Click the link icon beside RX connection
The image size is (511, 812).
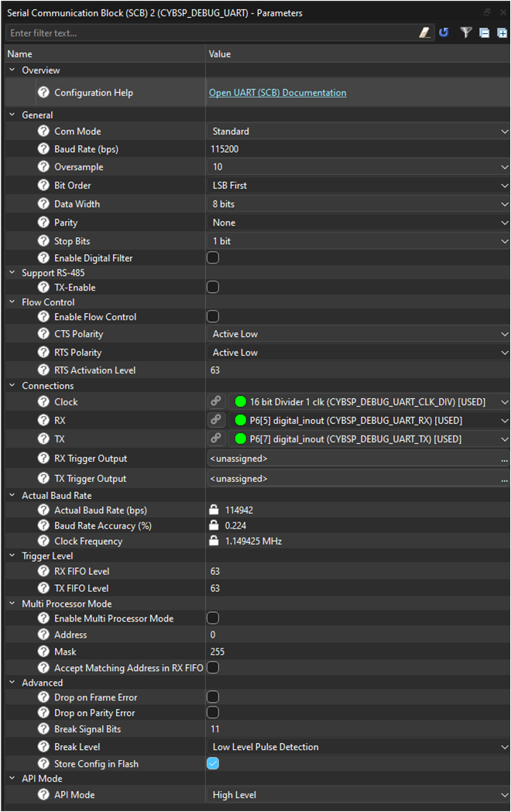[218, 421]
